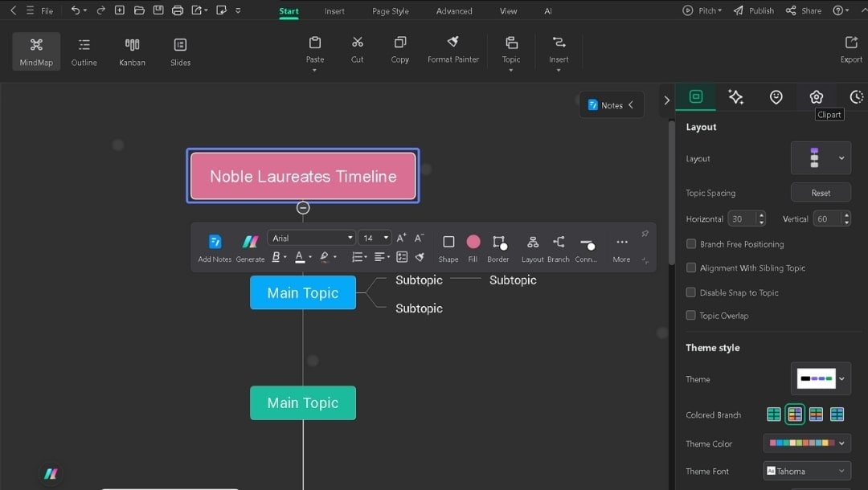Open Branch option in floating toolbar

(558, 247)
